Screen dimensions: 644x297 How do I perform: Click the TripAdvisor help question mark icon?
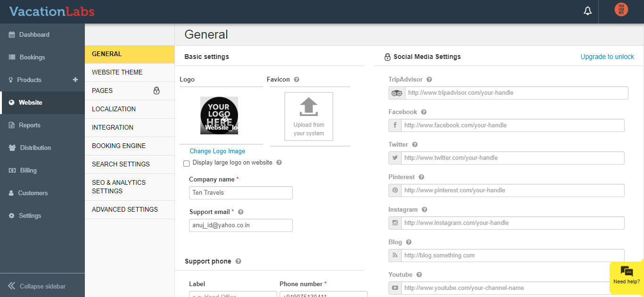[429, 80]
